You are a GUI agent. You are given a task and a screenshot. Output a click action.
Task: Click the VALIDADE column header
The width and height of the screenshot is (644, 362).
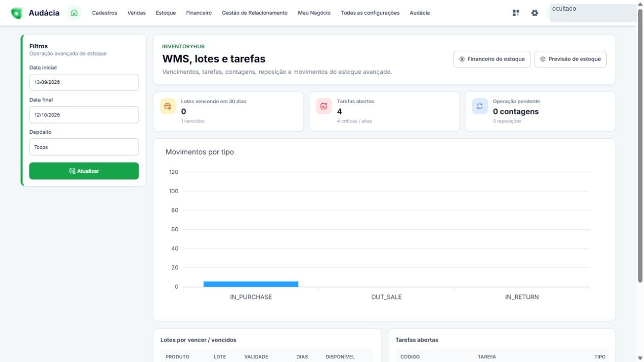[256, 357]
